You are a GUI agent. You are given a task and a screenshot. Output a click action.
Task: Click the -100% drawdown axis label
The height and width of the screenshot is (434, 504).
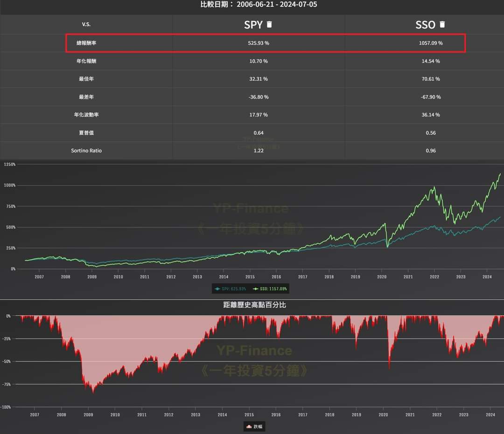coord(6,407)
